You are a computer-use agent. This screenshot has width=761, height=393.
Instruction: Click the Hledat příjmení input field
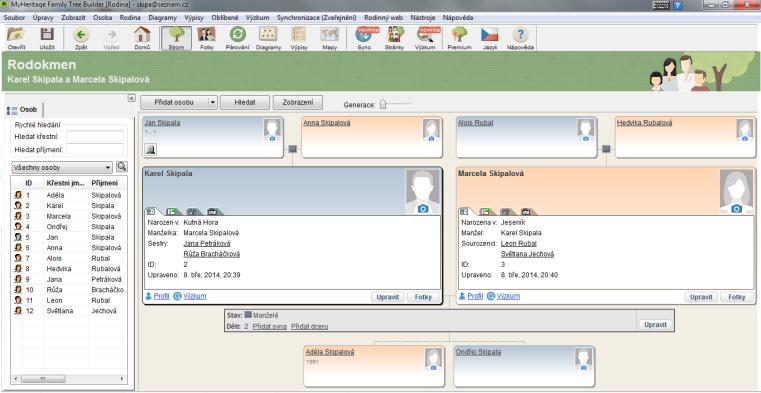95,149
